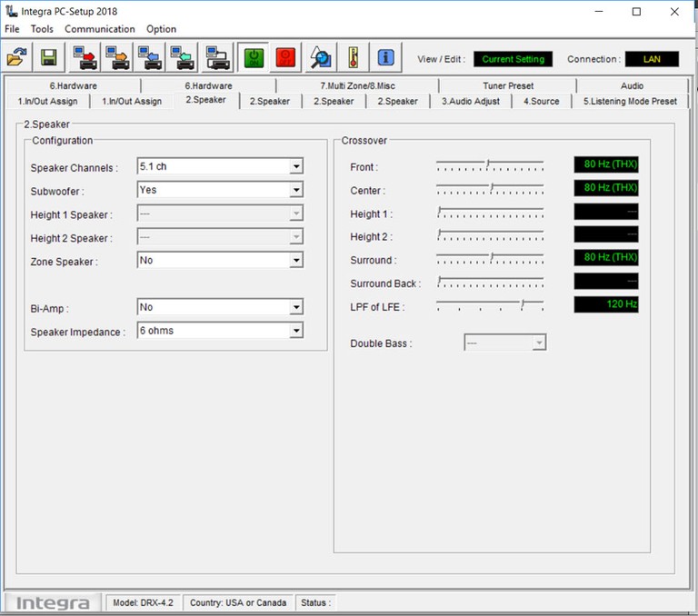The height and width of the screenshot is (616, 698).
Task: Select the Tuner Preset tab
Action: coord(508,85)
